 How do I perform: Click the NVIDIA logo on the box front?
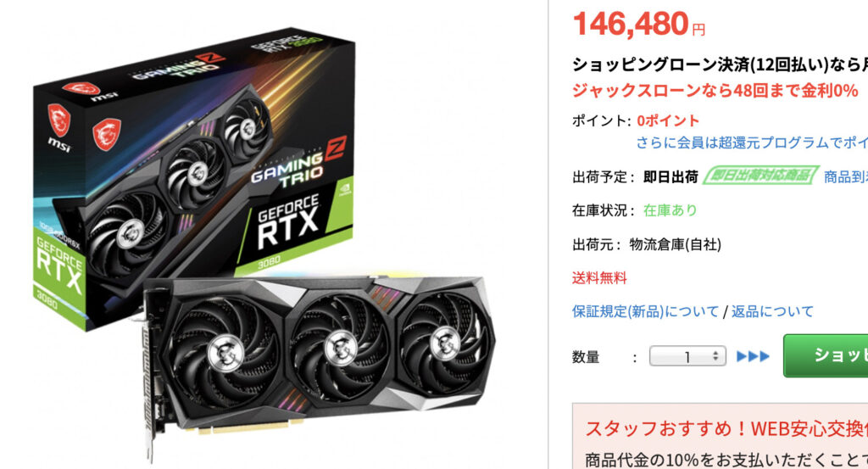[x=344, y=189]
